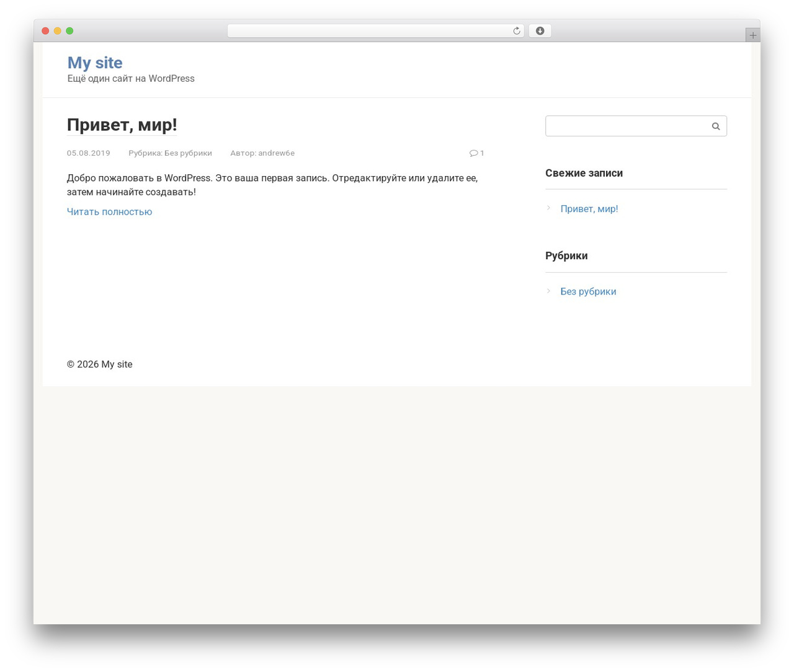Focus the browser address bar
794x672 pixels.
click(x=375, y=31)
